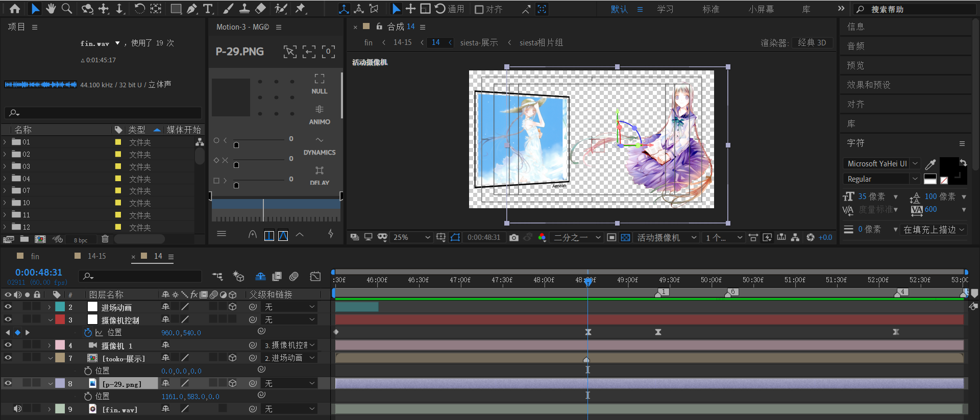This screenshot has height=420, width=980.
Task: Open the 二分之一 resolution dropdown
Action: click(x=576, y=237)
